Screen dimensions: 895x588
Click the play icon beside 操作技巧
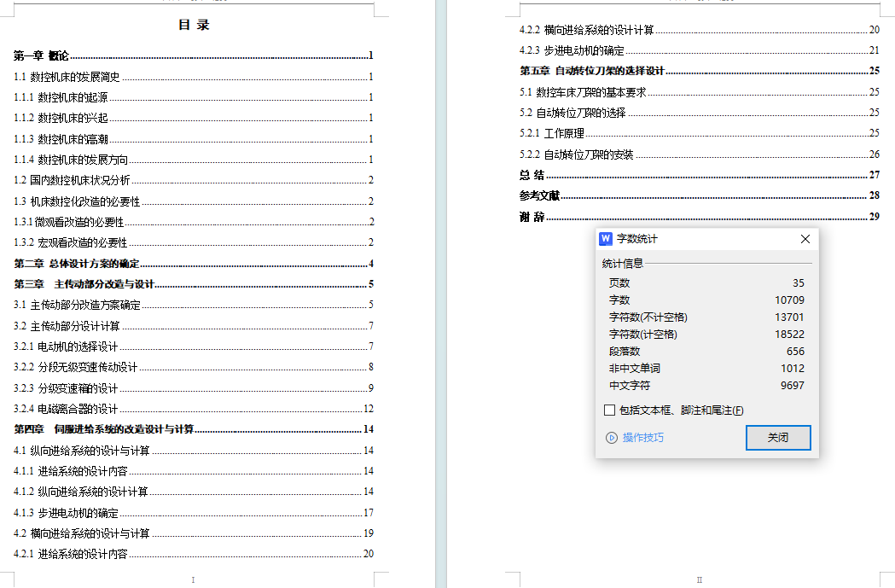point(611,438)
